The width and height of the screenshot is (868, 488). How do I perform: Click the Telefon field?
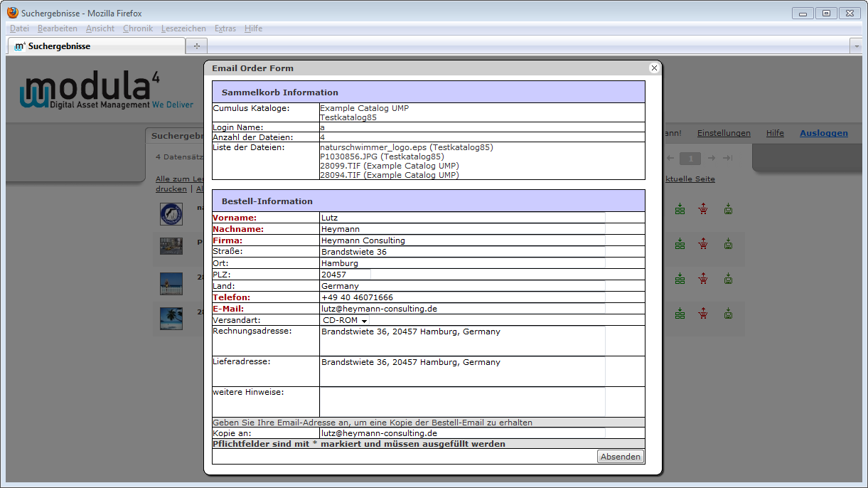pyautogui.click(x=462, y=297)
